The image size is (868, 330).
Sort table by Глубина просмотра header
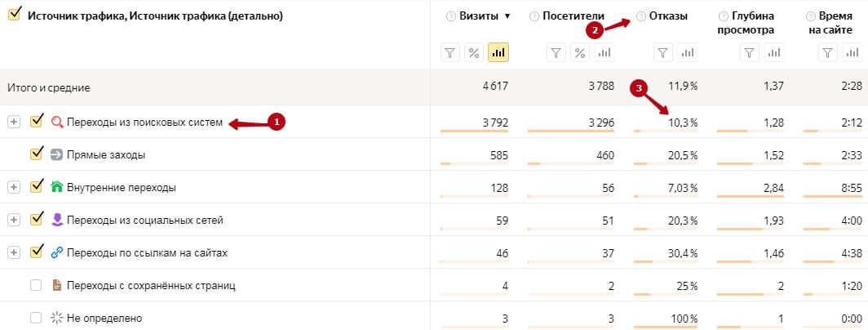[746, 24]
